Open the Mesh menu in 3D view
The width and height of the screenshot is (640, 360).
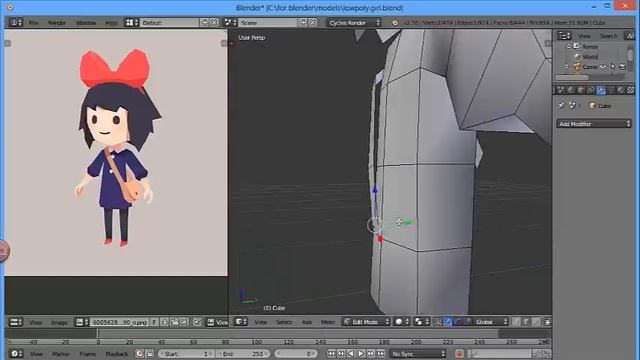coord(328,322)
